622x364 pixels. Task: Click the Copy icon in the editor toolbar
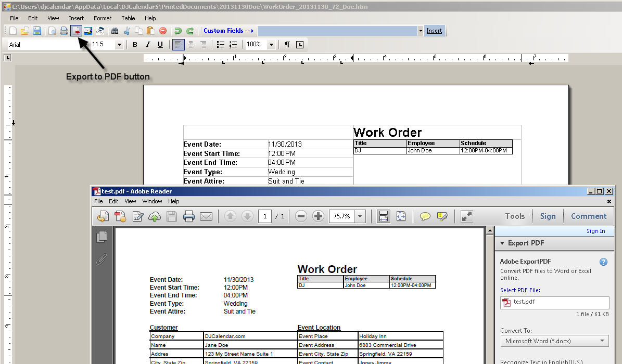[139, 31]
